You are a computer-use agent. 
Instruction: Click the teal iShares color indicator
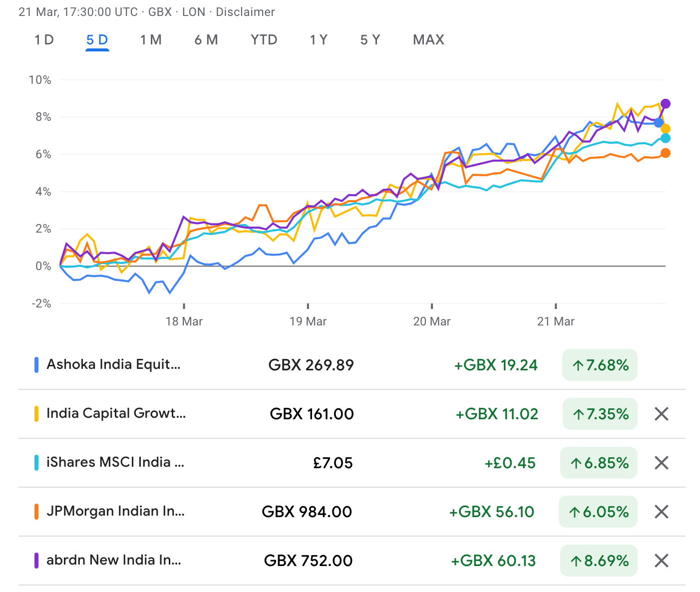click(36, 463)
